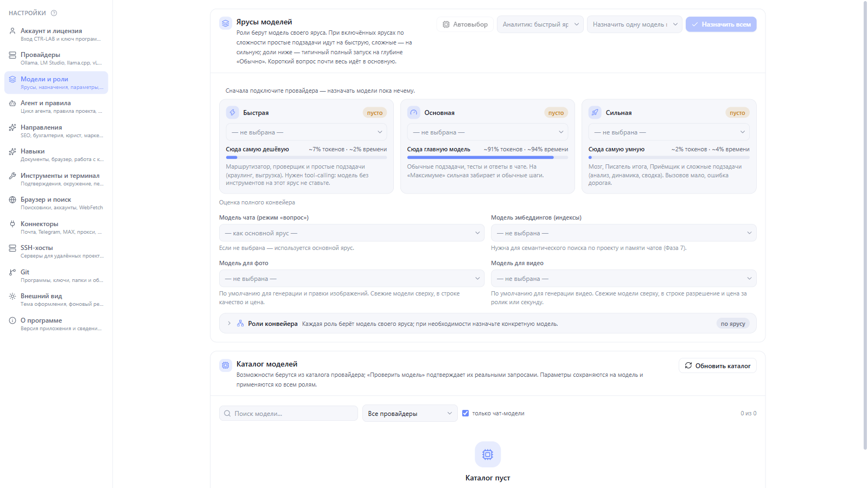Open the Модели и роли settings section
The height and width of the screenshot is (488, 868).
56,82
